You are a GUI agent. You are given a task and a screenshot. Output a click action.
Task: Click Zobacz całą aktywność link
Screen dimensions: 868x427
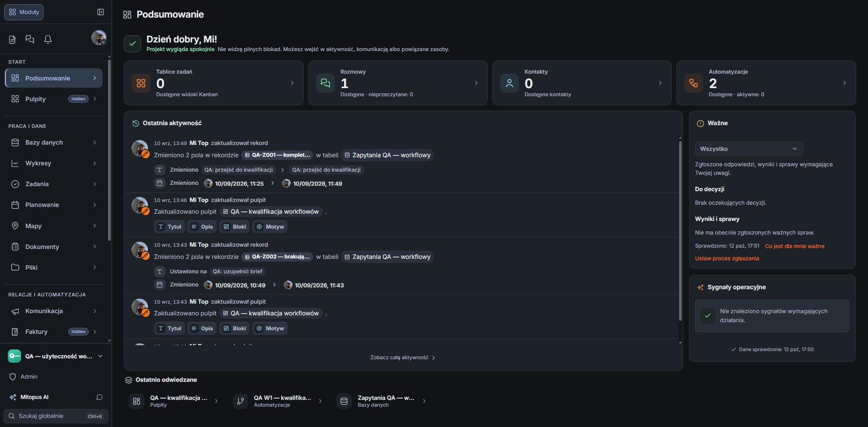coord(402,357)
